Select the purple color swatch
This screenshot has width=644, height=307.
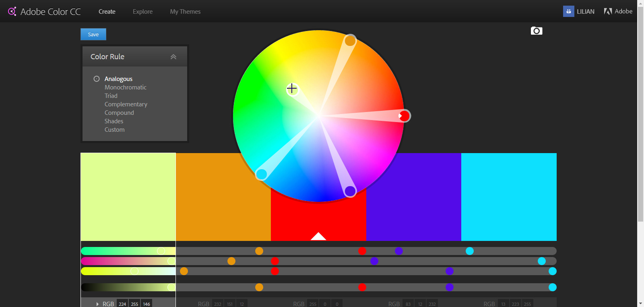[x=414, y=197]
